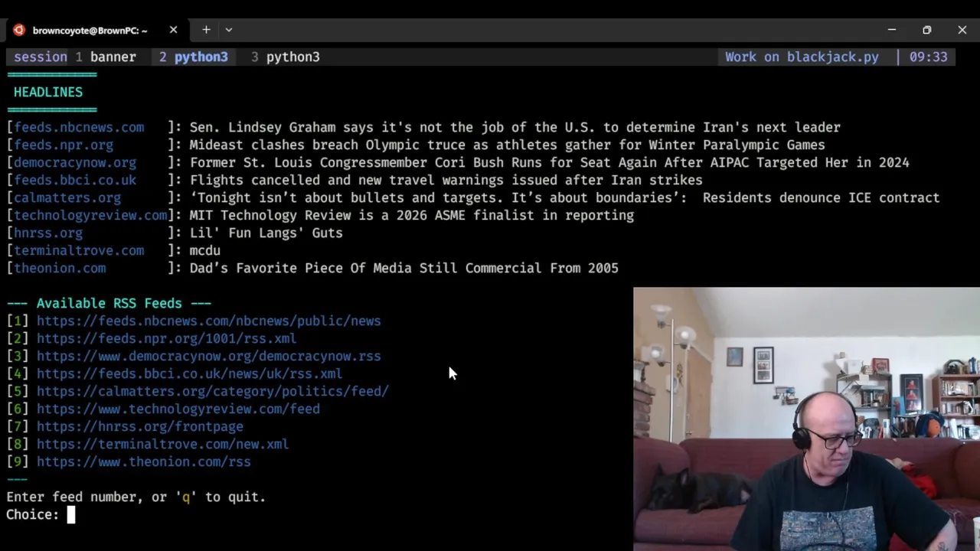Open the hnrss.org/frontpage URL
The width and height of the screenshot is (980, 551).
(139, 426)
